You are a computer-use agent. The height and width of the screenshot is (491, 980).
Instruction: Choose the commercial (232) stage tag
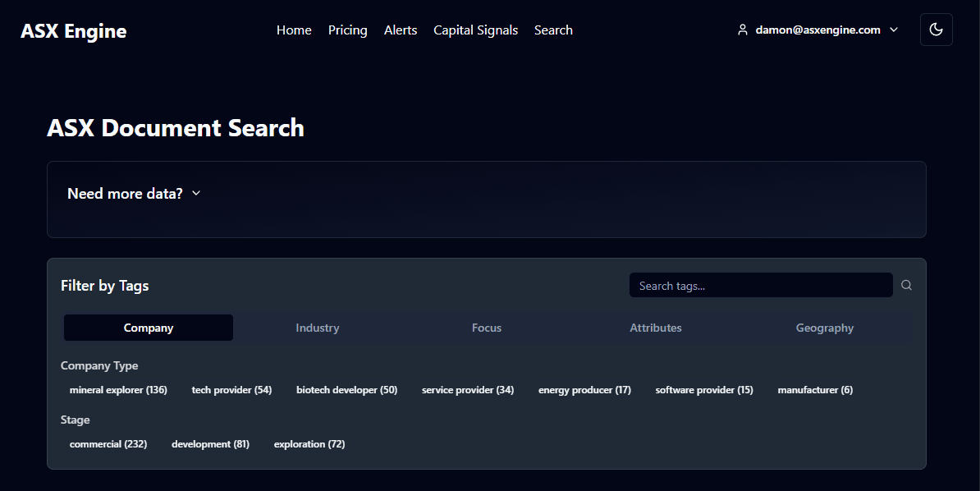108,444
